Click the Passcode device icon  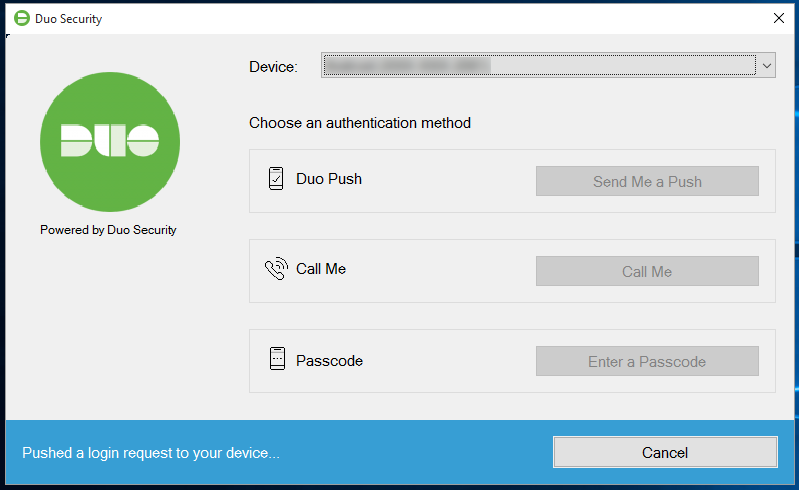tap(277, 359)
